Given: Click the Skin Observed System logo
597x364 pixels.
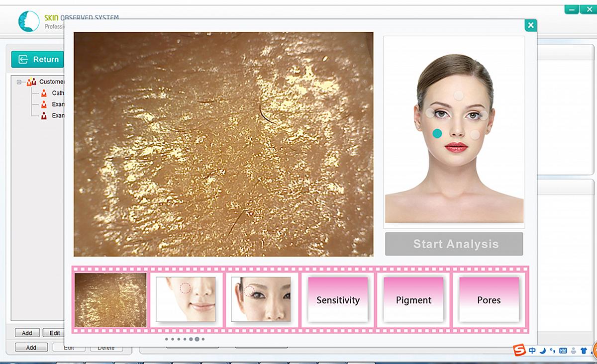Looking at the screenshot, I should 28,21.
